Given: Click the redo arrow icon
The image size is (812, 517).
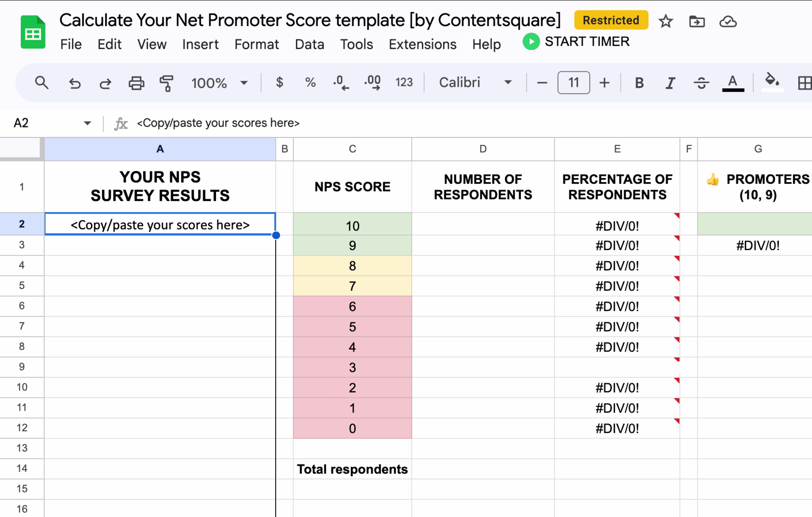Looking at the screenshot, I should tap(106, 83).
